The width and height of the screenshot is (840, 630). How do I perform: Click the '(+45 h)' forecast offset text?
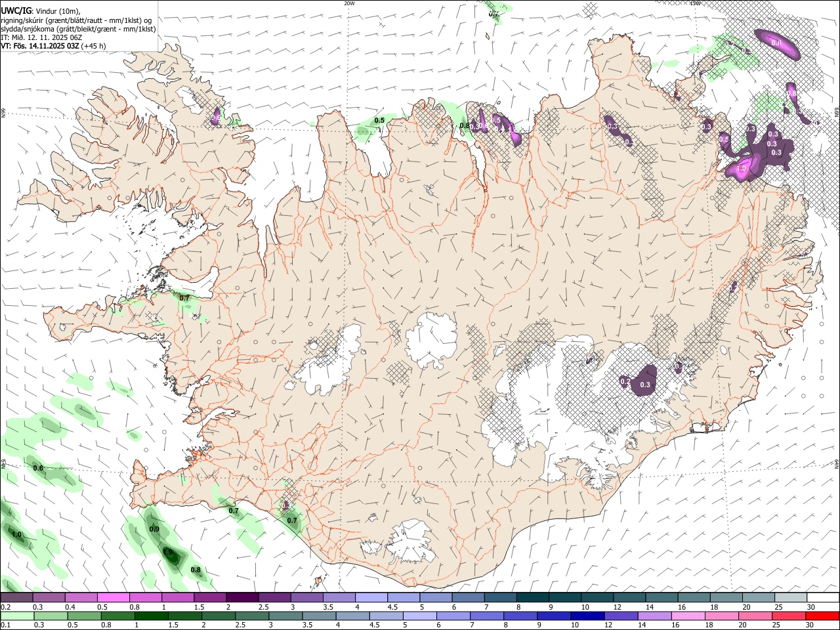tap(94, 46)
